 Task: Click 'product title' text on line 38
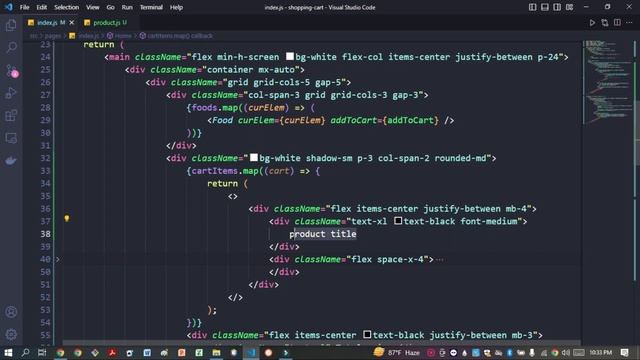pos(322,234)
